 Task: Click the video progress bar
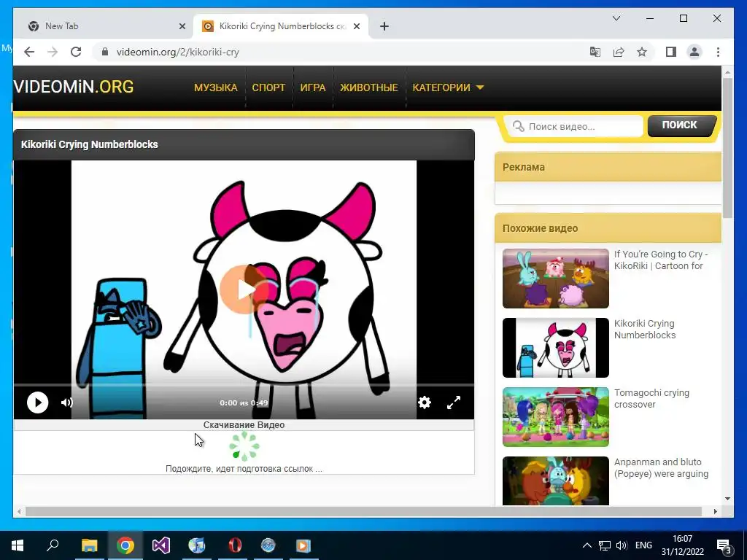tap(244, 384)
